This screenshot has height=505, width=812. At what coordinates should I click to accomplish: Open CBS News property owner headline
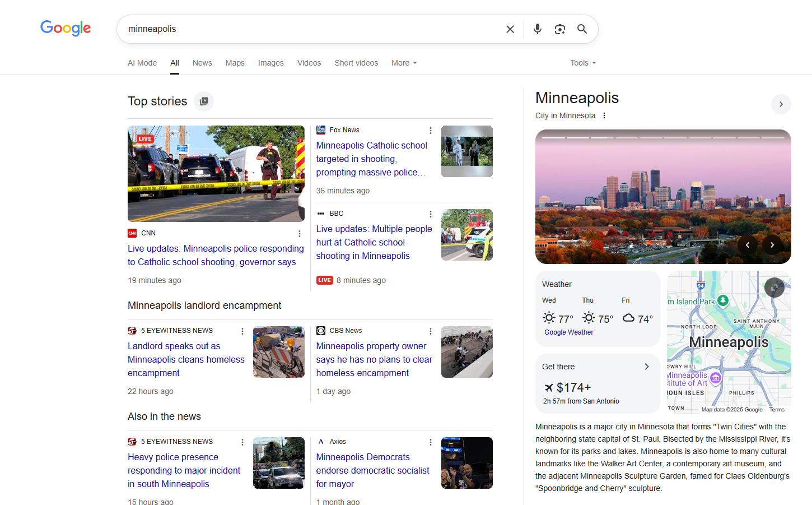coord(374,359)
